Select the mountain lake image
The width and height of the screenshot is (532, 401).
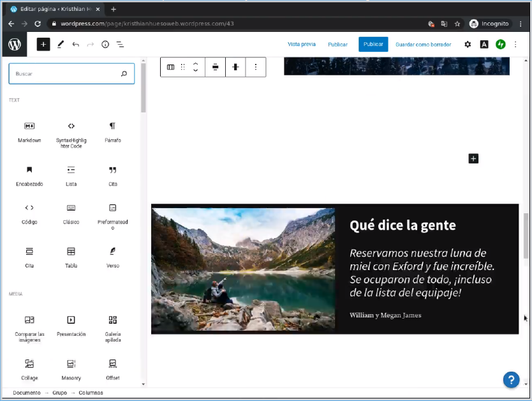tap(243, 269)
